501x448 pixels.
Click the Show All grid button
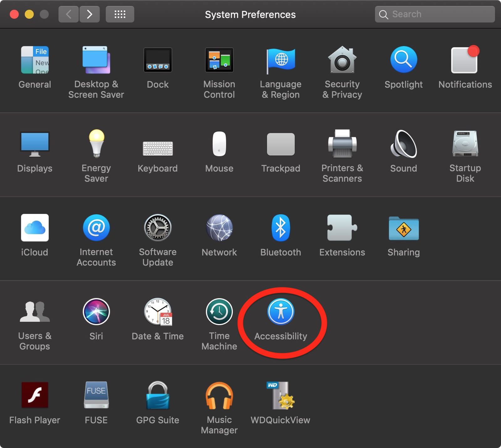pos(120,14)
